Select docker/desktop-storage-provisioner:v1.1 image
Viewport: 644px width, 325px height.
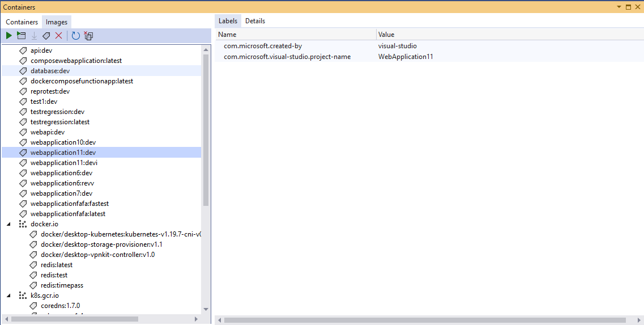[x=101, y=244]
